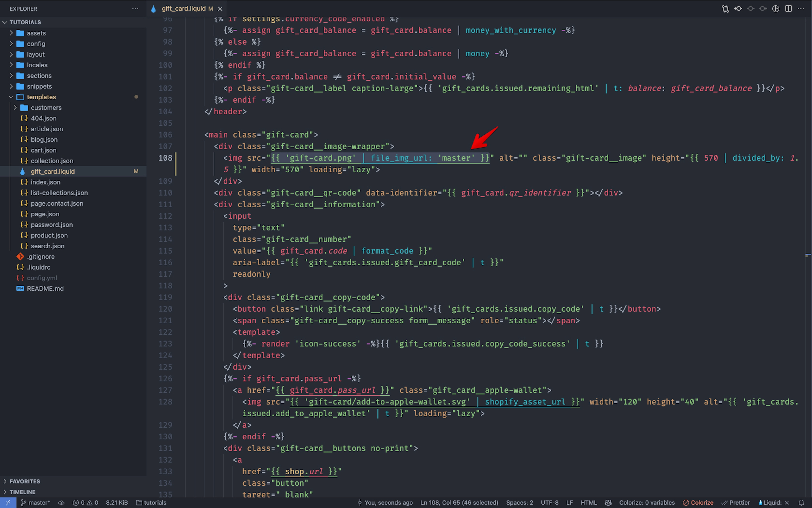Click Ln 108, Col 65 cursor position
The image size is (812, 508).
point(459,503)
